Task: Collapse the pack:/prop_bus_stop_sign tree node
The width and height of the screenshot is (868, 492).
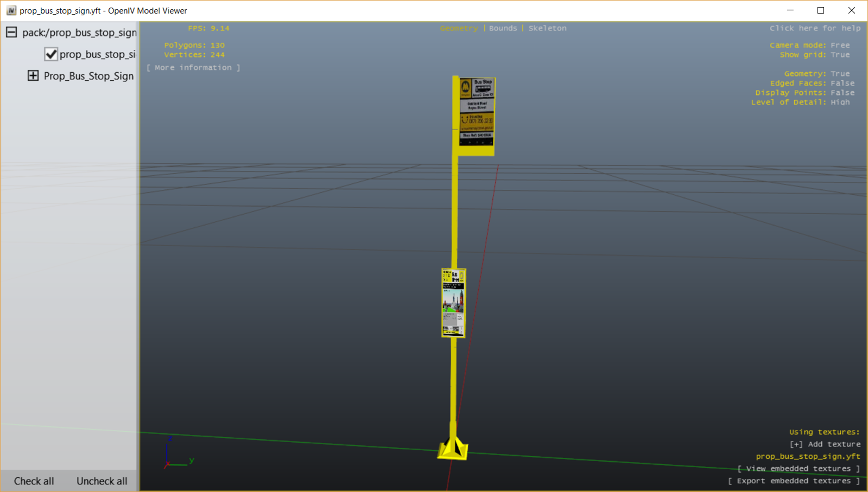Action: (11, 33)
